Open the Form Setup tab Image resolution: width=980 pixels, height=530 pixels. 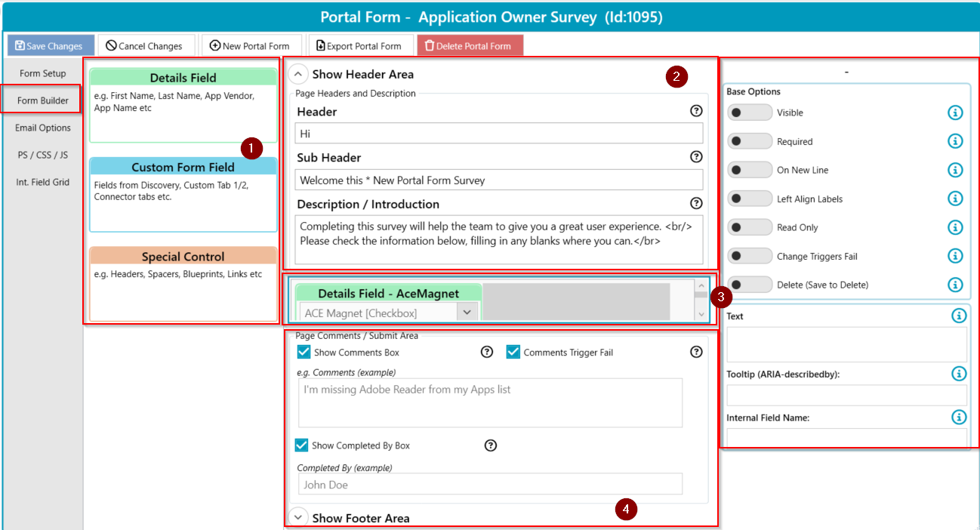coord(43,73)
